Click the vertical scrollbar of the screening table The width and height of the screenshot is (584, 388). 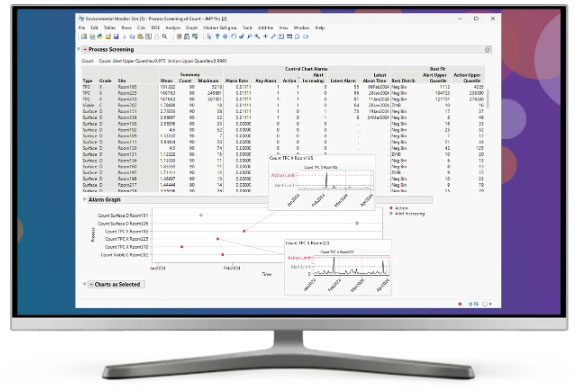coord(488,99)
